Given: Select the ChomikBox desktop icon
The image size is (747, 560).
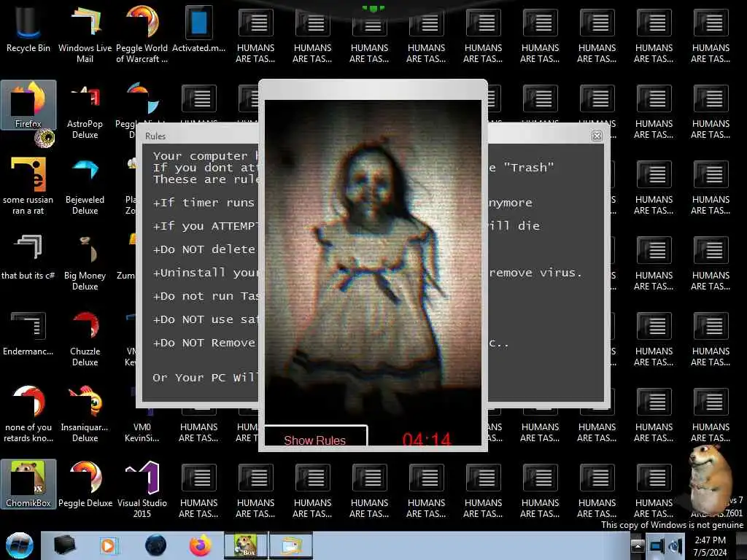Looking at the screenshot, I should click(28, 484).
